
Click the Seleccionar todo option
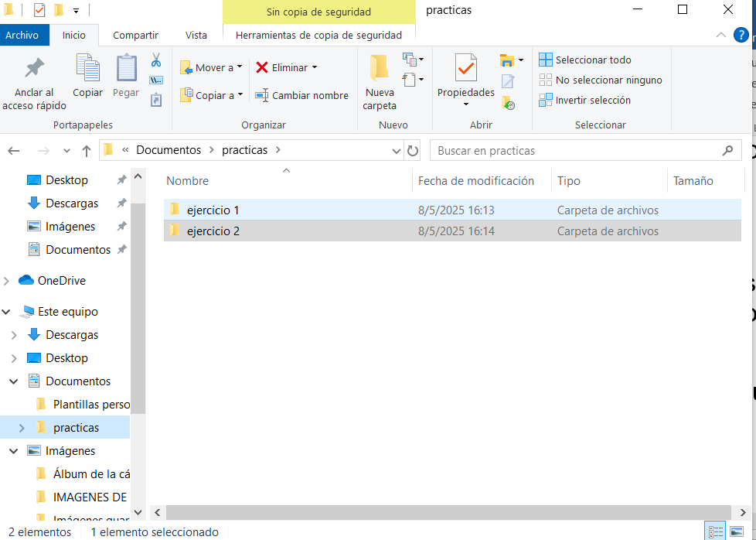[x=592, y=60]
